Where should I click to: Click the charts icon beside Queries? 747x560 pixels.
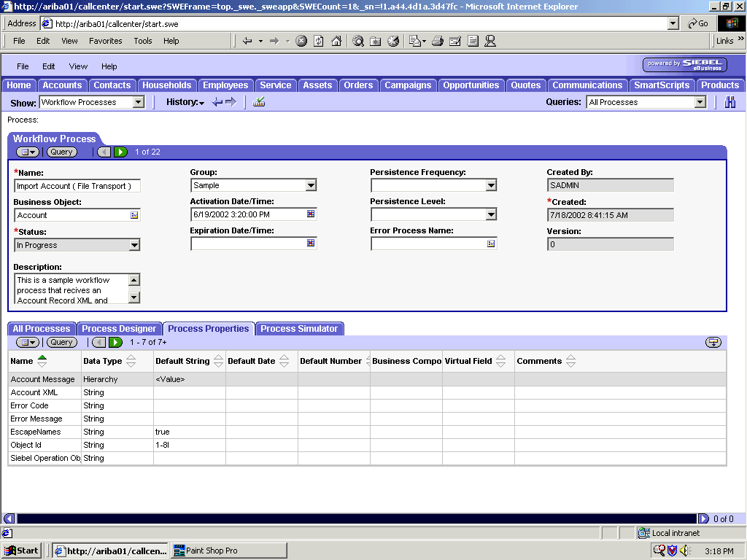pos(729,102)
